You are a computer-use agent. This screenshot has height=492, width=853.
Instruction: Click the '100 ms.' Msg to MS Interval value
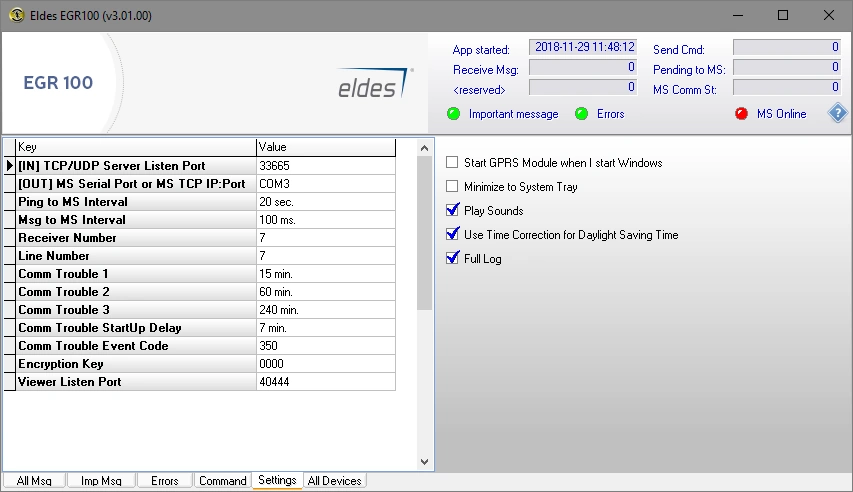326,219
